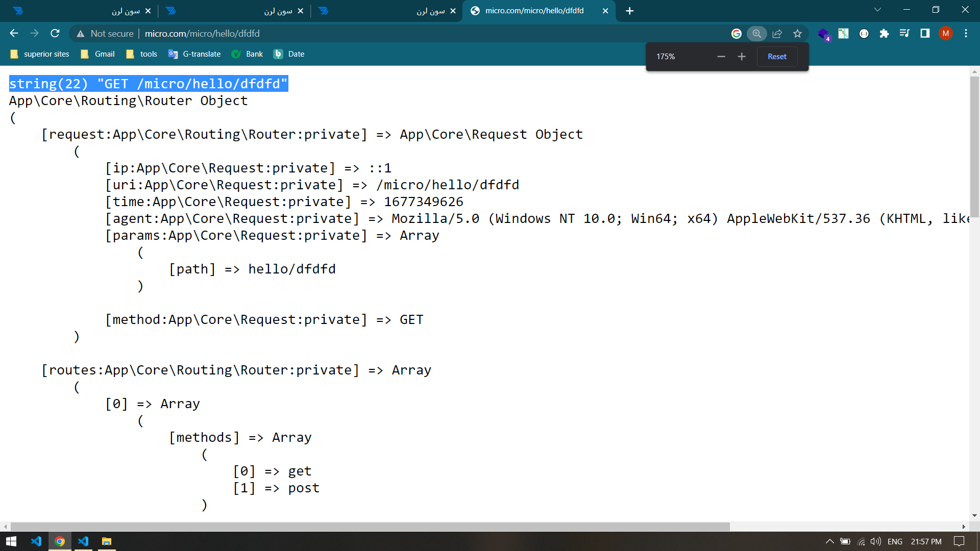Image resolution: width=980 pixels, height=551 pixels.
Task: Open the Gmail bookmark folder
Action: pyautogui.click(x=97, y=54)
